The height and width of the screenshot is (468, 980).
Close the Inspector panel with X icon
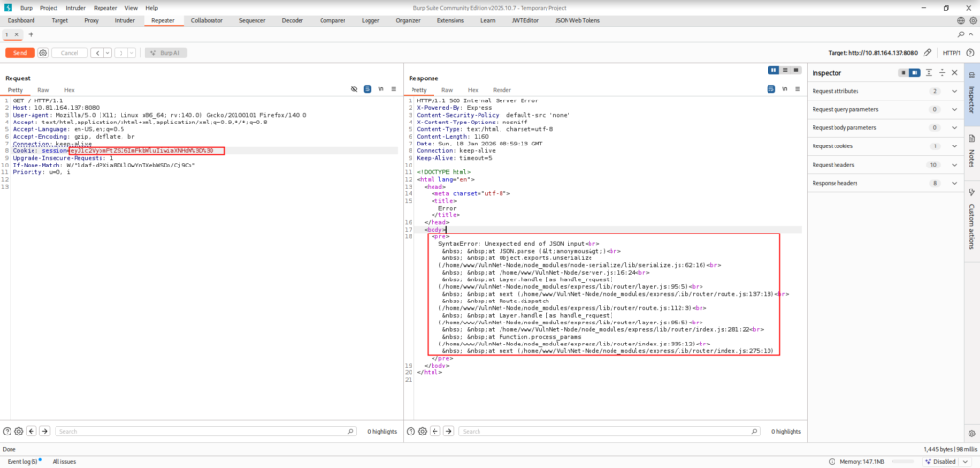(953, 73)
